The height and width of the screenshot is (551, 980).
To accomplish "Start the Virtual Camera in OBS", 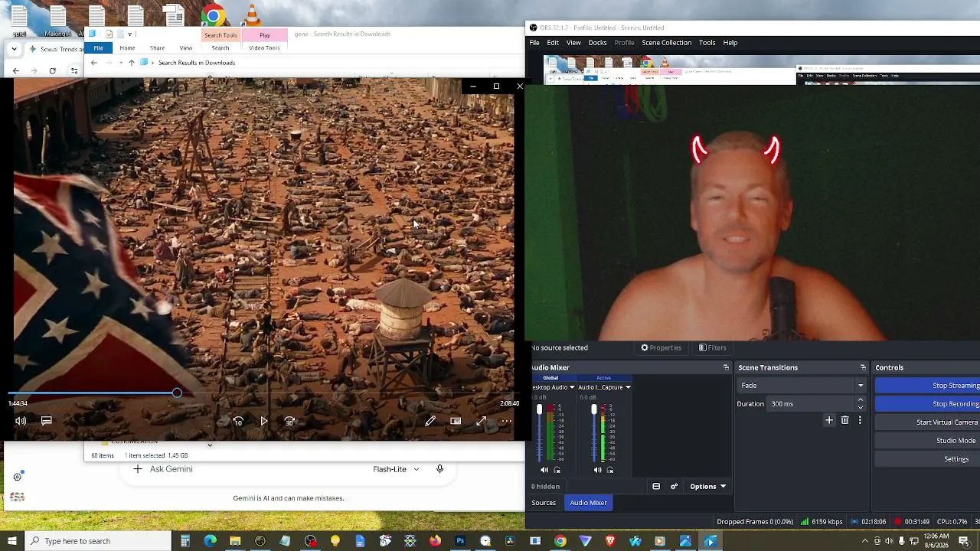I will tap(928, 422).
